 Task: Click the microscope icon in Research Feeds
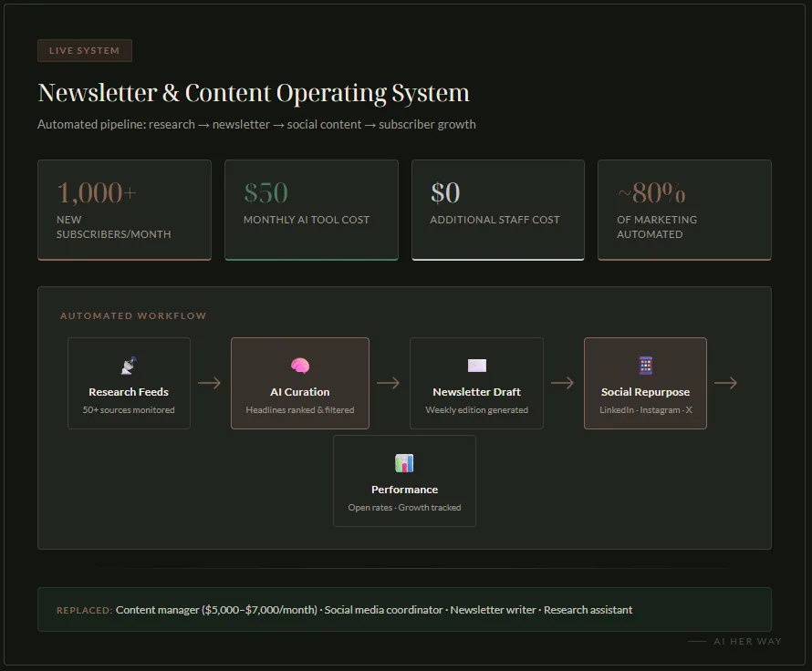tap(129, 366)
